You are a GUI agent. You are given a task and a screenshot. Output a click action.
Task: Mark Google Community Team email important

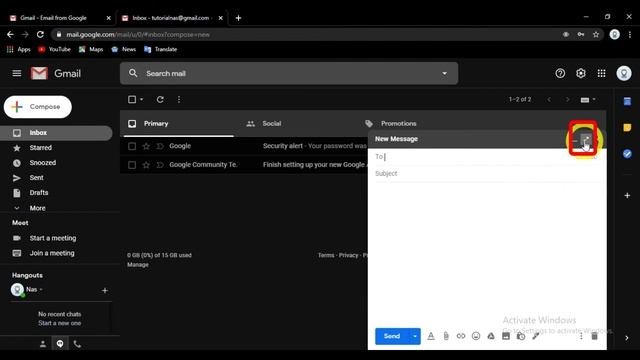(160, 165)
